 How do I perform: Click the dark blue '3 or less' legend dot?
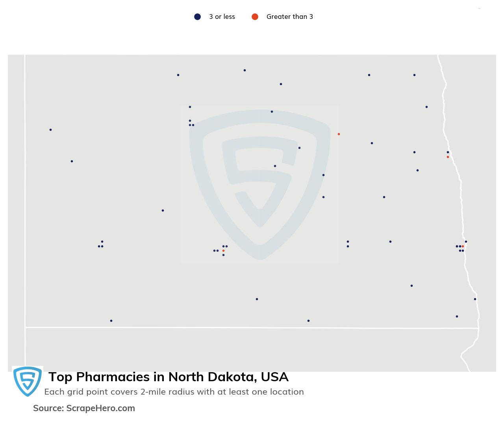(x=198, y=17)
